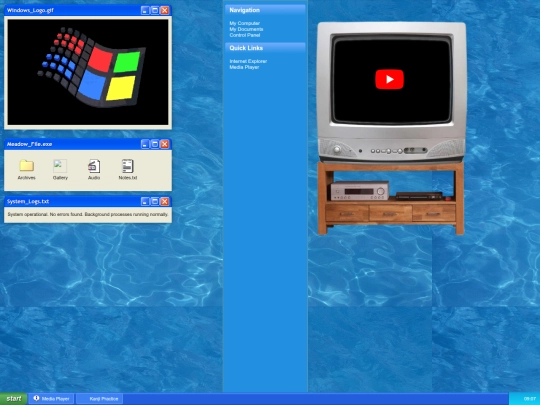The height and width of the screenshot is (405, 540).
Task: Launch Internet Explorer from Quick Links
Action: 248,61
